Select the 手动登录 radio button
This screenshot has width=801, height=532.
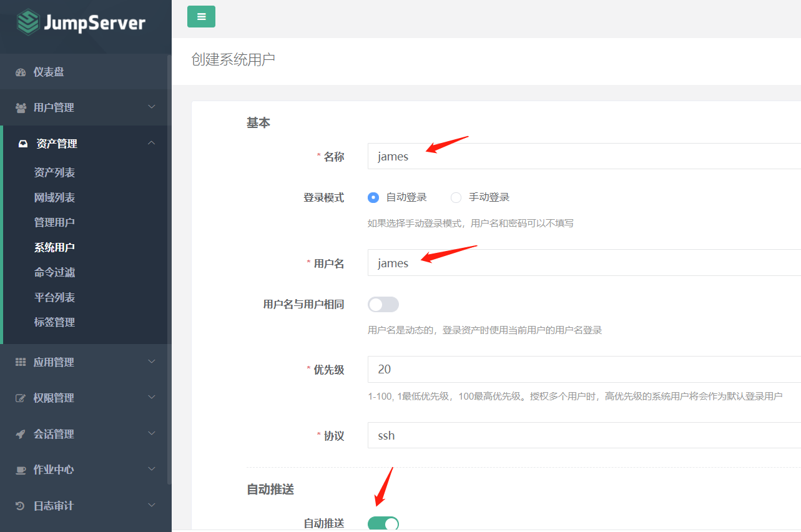[456, 197]
